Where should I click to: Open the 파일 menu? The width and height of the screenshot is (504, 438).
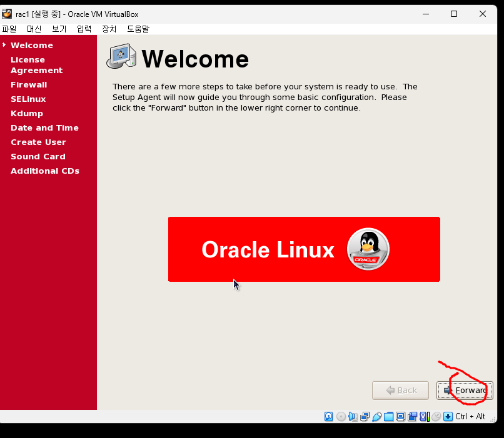(9, 29)
